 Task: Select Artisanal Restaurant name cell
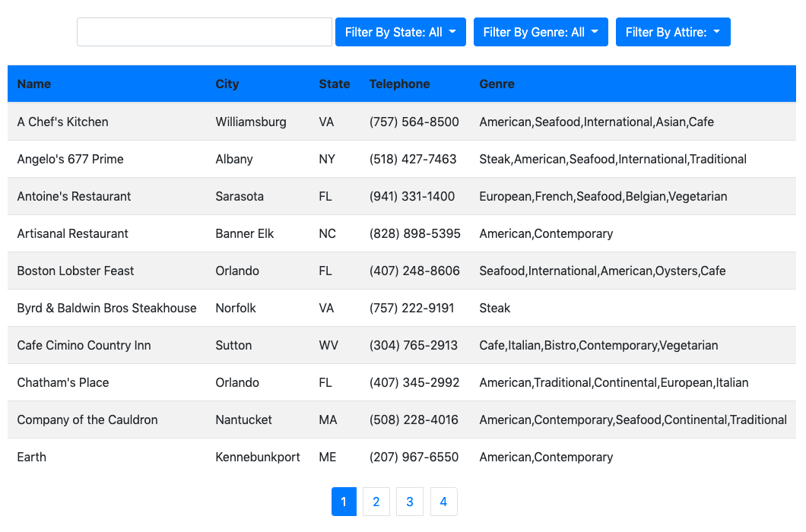72,233
